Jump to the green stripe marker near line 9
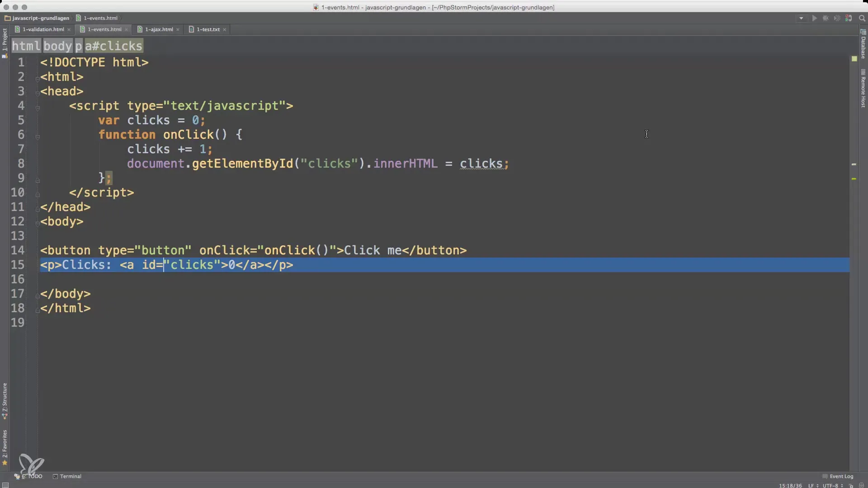The image size is (868, 488). (854, 179)
